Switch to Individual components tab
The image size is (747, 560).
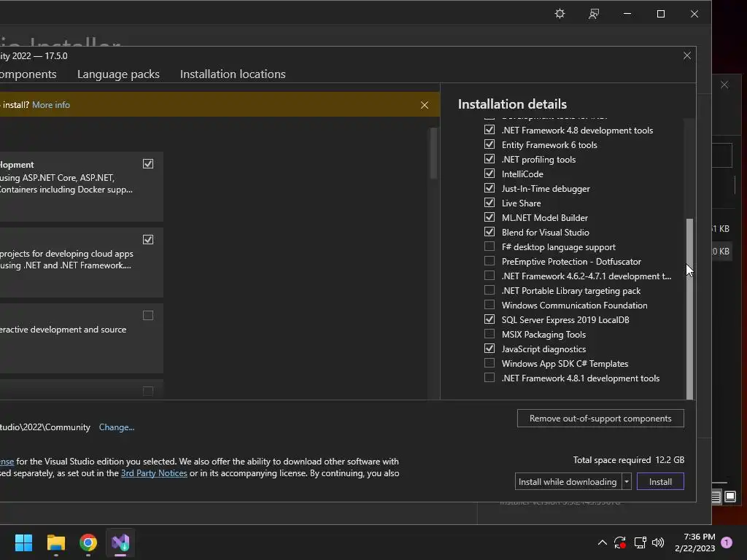pos(28,74)
